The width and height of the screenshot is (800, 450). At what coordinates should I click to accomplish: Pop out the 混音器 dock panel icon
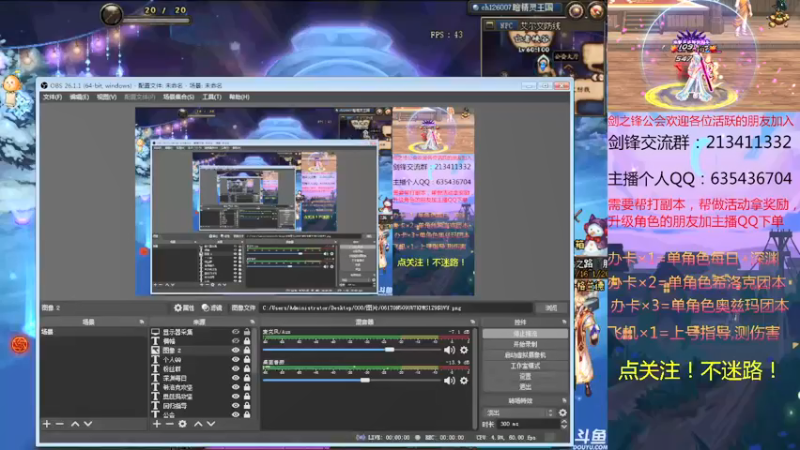pos(473,322)
